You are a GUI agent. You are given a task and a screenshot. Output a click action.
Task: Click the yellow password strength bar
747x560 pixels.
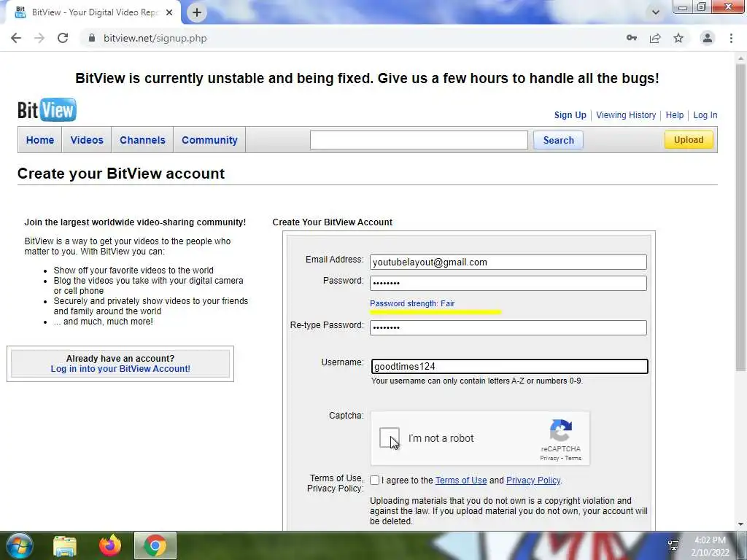click(x=436, y=312)
